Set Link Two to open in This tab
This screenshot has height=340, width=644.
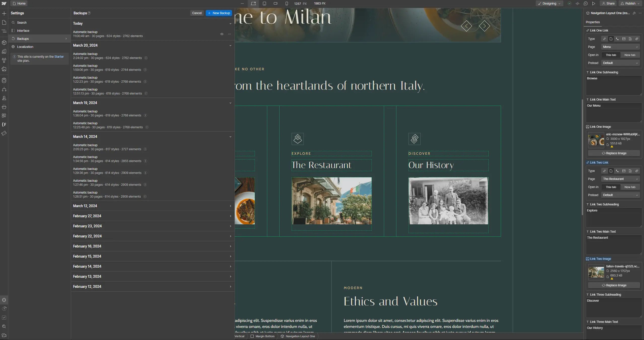[x=611, y=187]
